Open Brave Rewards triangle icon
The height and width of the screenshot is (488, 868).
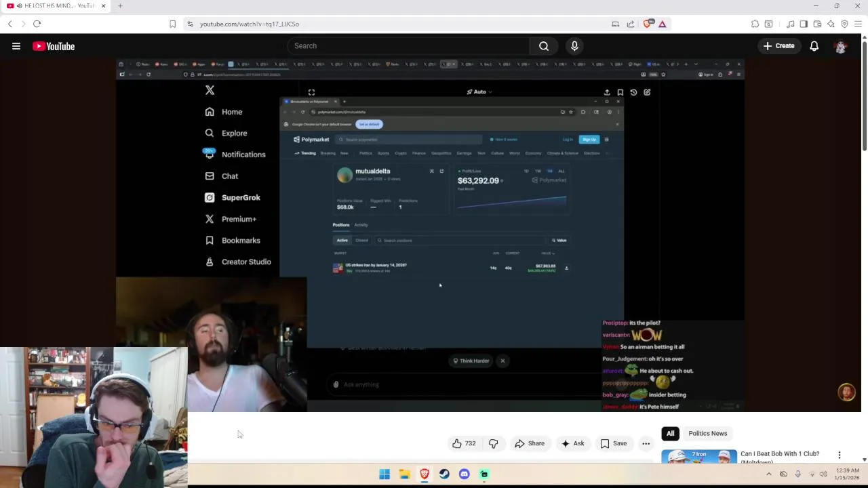663,24
